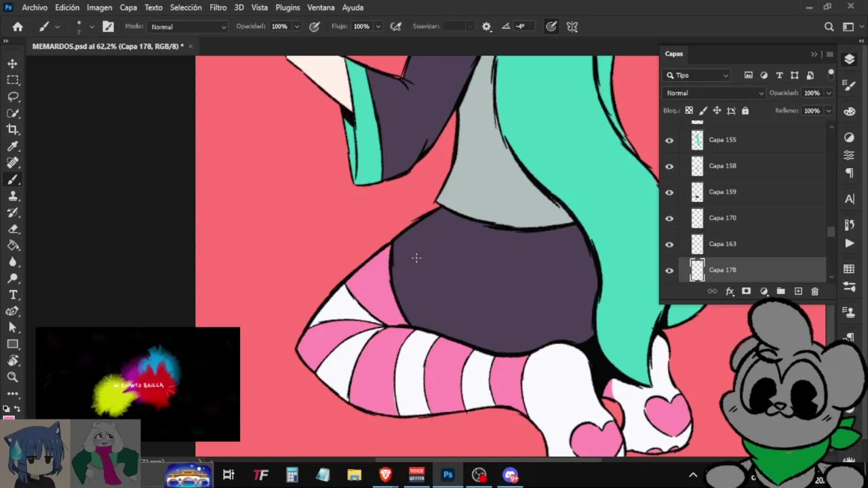
Task: Click the Home button in options bar
Action: [18, 26]
